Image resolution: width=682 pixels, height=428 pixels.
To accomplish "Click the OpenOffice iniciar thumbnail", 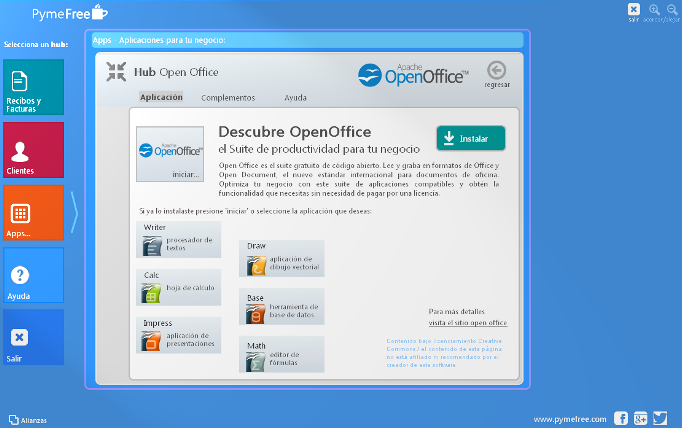I will point(169,153).
